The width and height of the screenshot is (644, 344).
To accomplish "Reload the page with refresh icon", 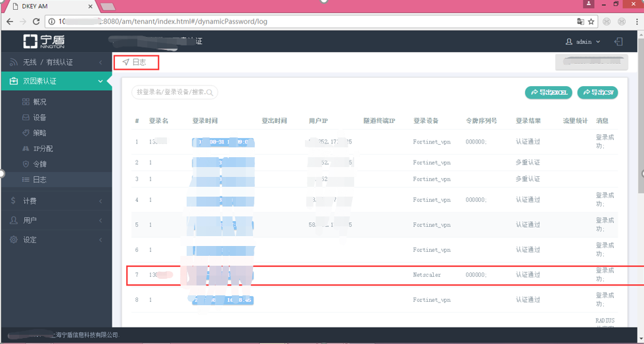I will [x=36, y=21].
